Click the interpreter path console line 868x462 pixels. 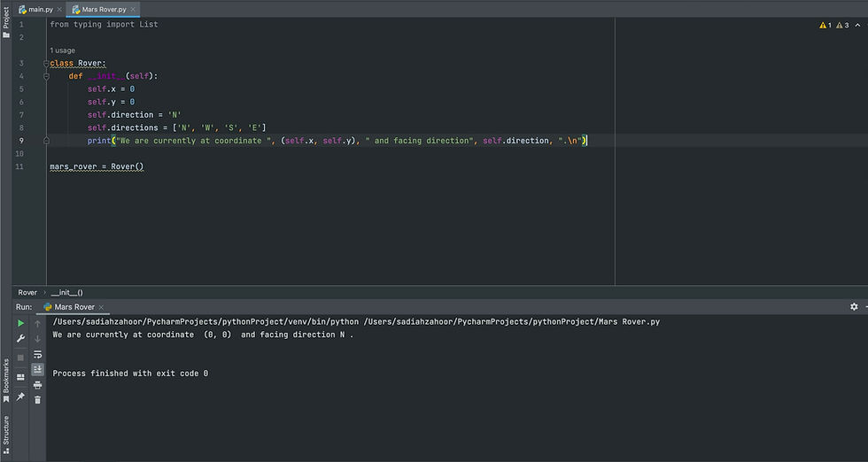pyautogui.click(x=356, y=321)
